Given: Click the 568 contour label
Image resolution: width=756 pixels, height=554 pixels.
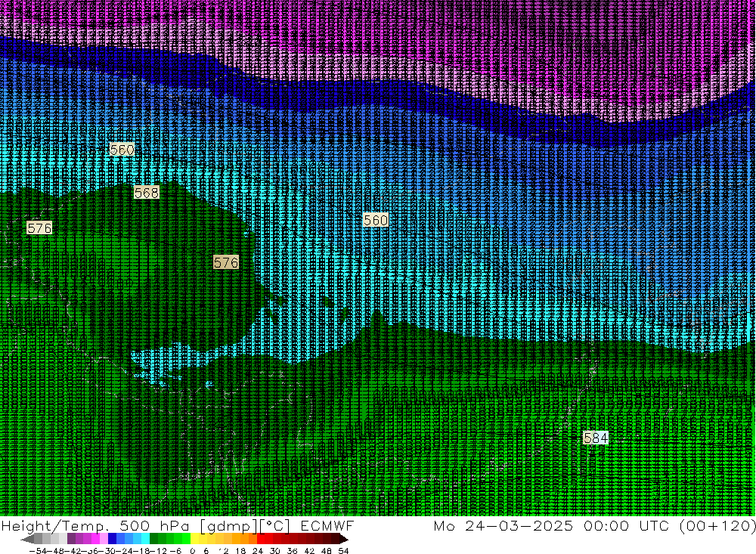Looking at the screenshot, I should coord(147,193).
